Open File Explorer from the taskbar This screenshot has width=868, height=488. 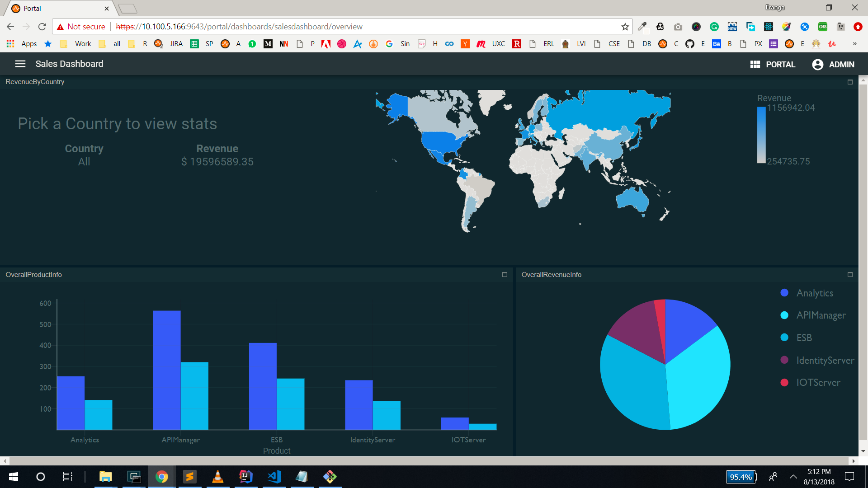[106, 477]
